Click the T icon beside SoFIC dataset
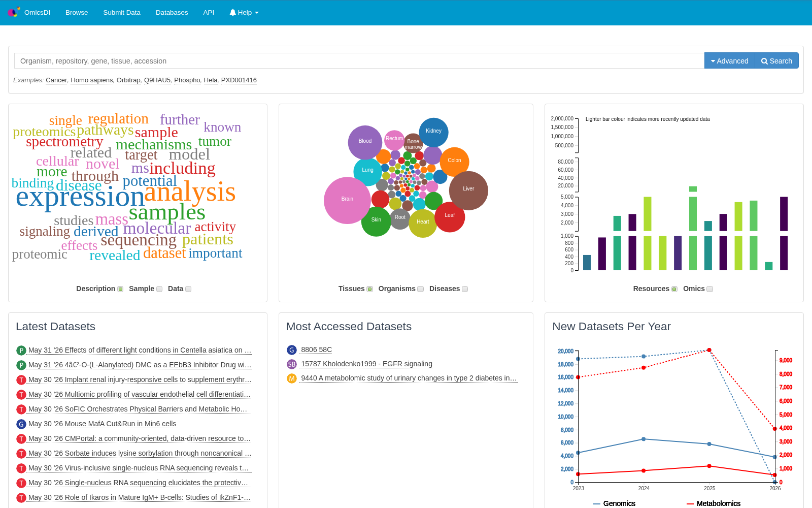 pyautogui.click(x=21, y=409)
